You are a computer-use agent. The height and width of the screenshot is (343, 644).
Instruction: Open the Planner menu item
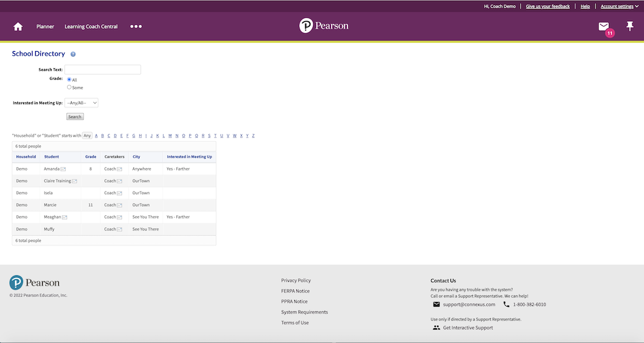point(45,27)
